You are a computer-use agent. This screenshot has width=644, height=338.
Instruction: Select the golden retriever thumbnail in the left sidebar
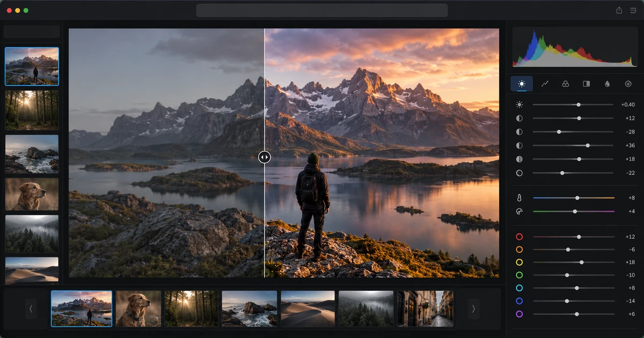tap(32, 194)
